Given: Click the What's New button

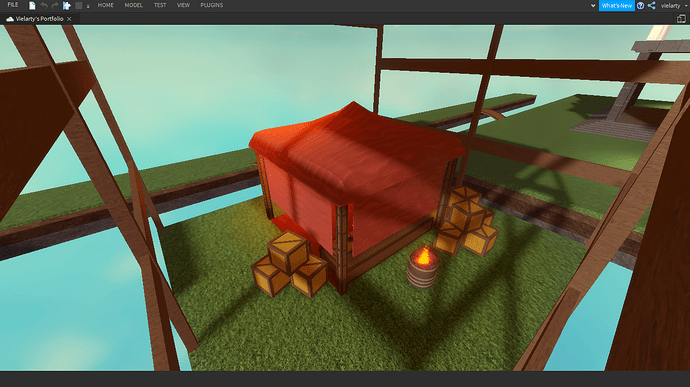Looking at the screenshot, I should click(617, 6).
